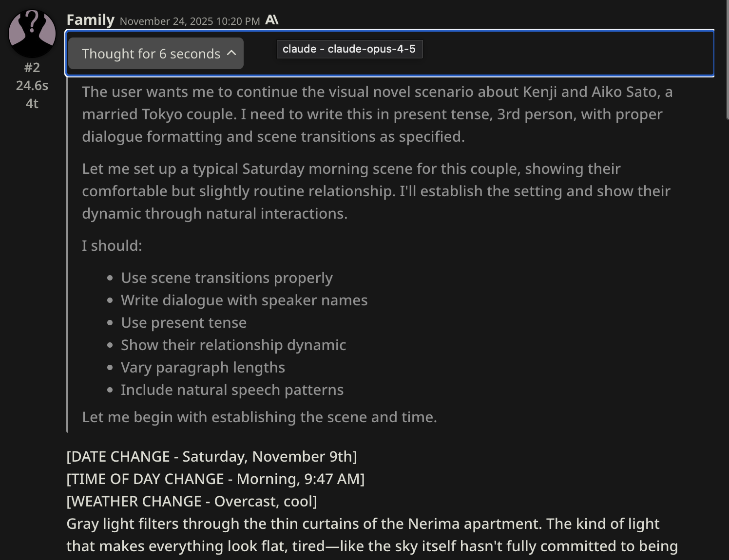Click the Family character avatar
Viewport: 729px width, 560px height.
[x=32, y=33]
